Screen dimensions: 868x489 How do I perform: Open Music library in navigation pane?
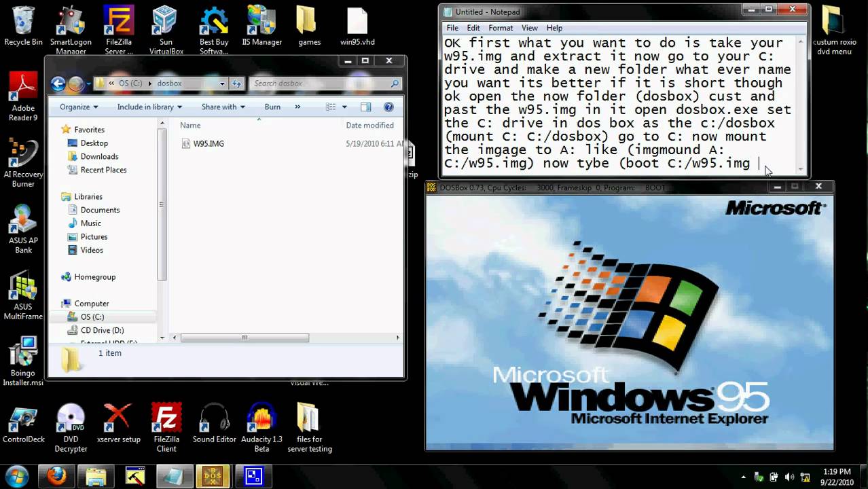(x=90, y=223)
